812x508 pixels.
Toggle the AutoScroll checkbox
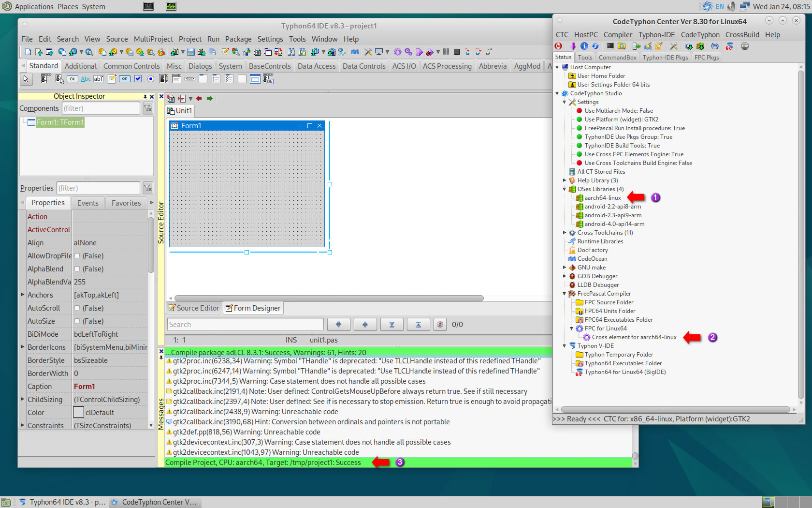77,308
